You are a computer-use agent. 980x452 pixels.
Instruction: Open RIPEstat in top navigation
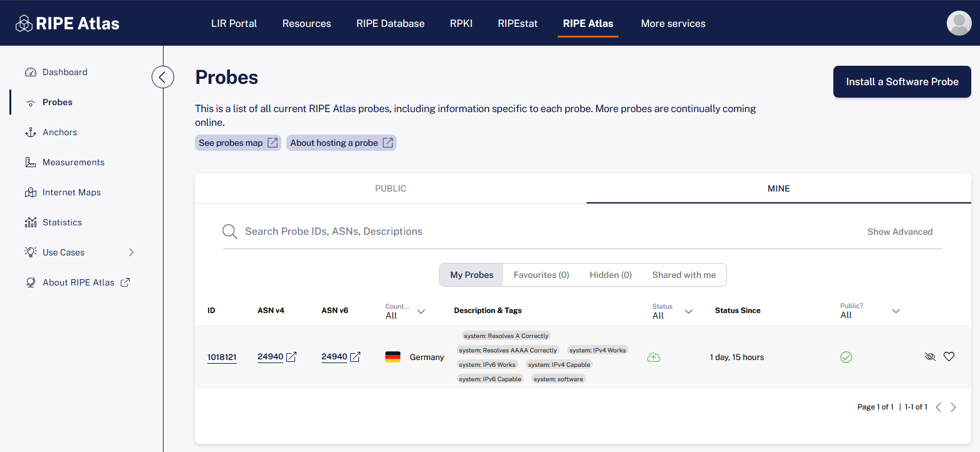coord(518,23)
